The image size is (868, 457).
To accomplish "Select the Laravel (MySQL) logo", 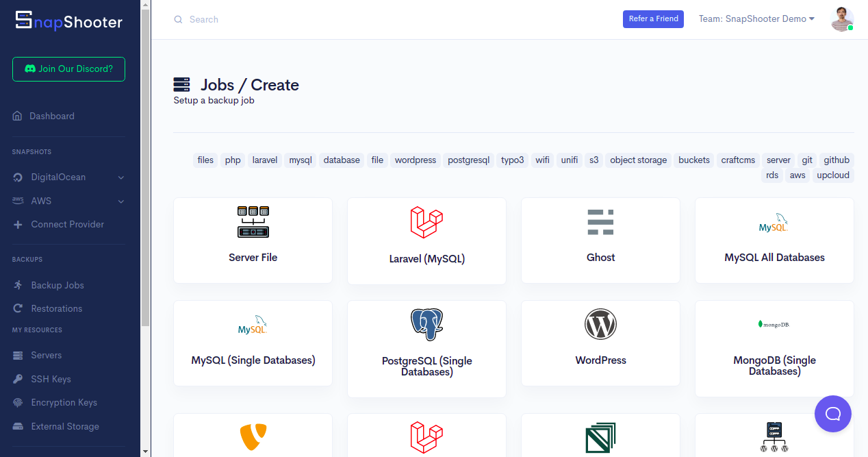I will 426,222.
